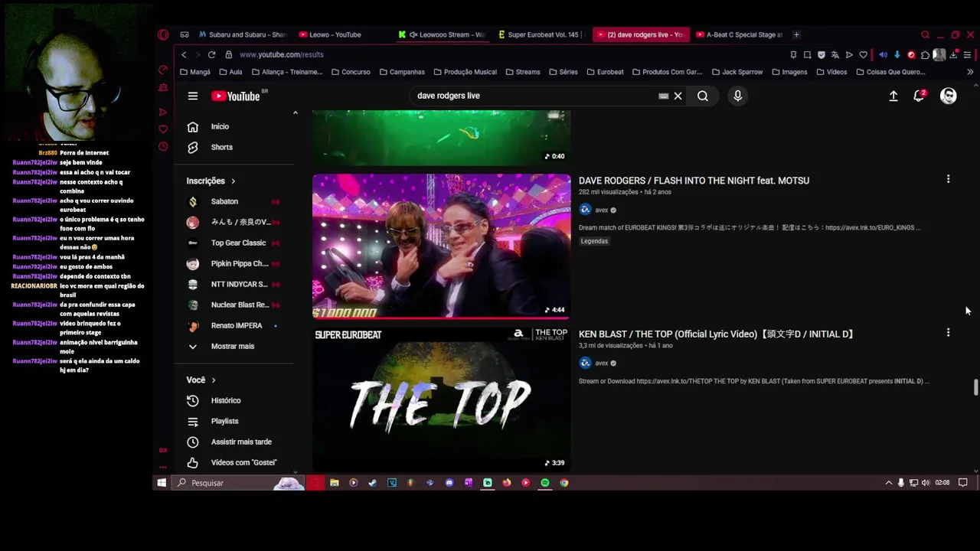Select the dave rodgers live tab
This screenshot has width=980, height=551.
pos(641,34)
